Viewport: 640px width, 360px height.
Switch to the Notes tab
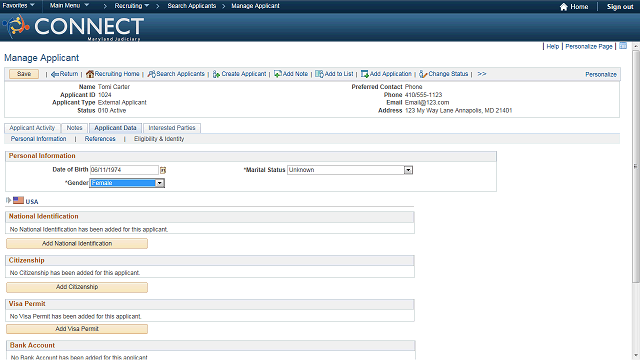click(x=74, y=128)
